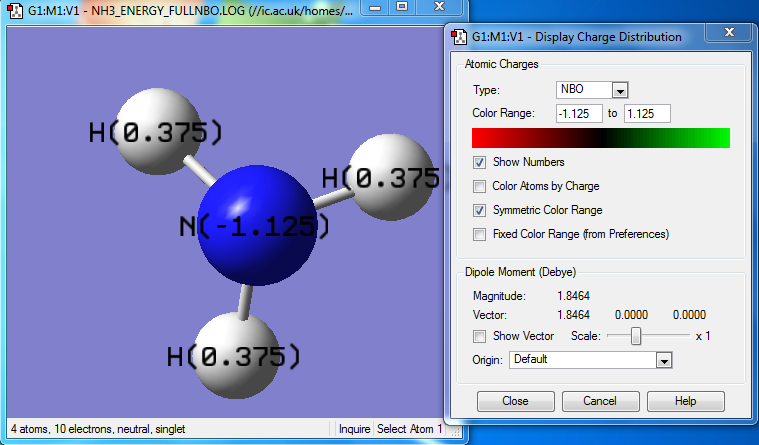Screen dimensions: 759x445
Task: Expand the Origin dropdown set to Default
Action: [662, 360]
